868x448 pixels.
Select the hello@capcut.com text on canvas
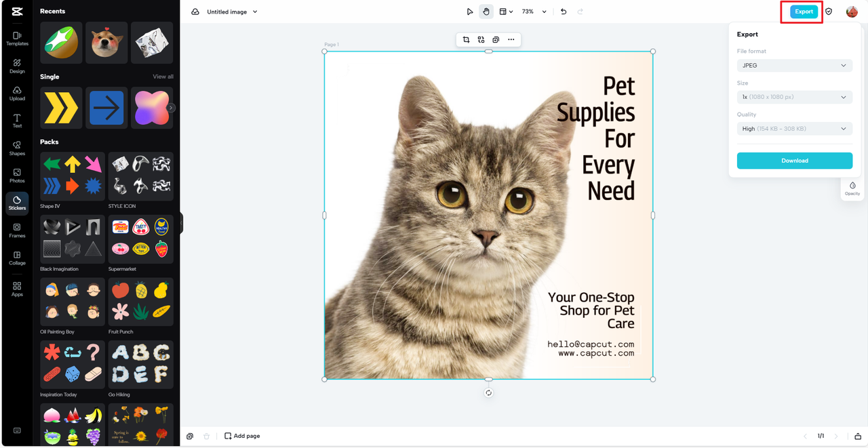(x=591, y=344)
